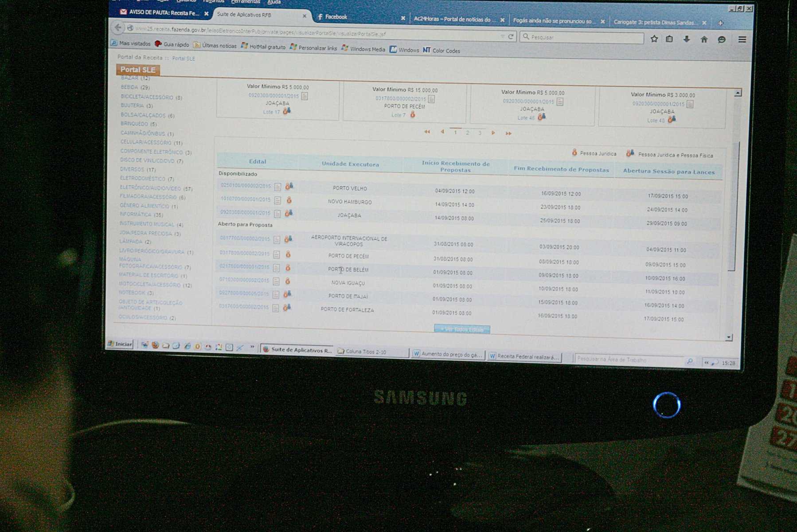
Task: Go to the Firefox home page icon
Action: click(704, 39)
